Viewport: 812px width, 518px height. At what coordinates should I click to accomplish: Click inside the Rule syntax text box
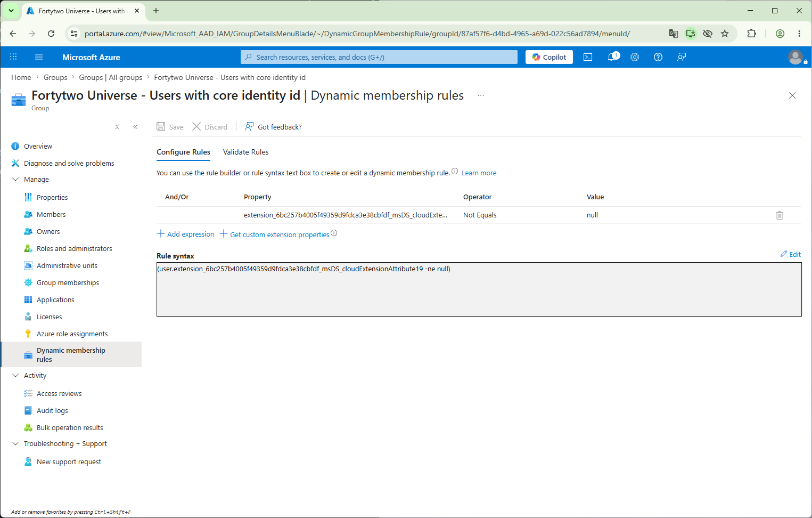click(479, 289)
